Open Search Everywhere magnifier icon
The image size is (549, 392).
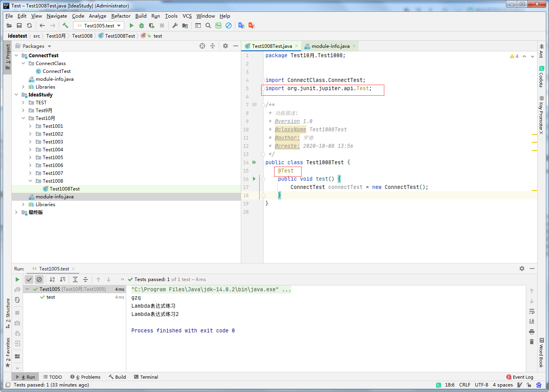tap(208, 25)
